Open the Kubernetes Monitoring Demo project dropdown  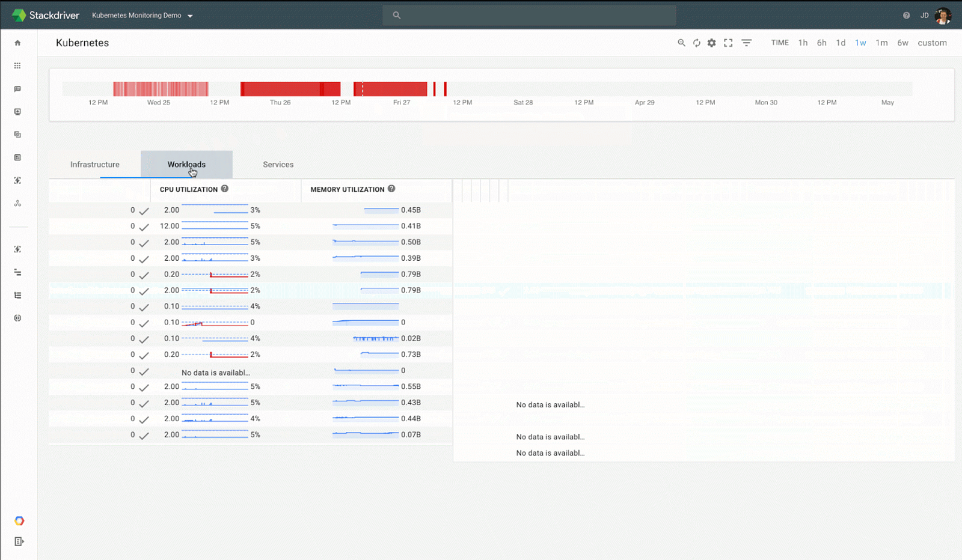142,16
